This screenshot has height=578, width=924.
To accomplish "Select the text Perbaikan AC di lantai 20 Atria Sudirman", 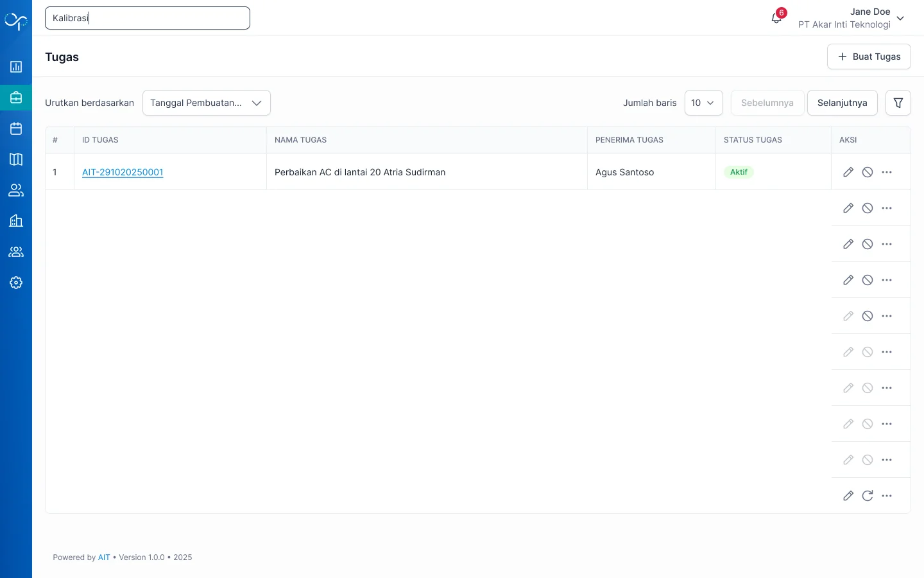I will (360, 172).
